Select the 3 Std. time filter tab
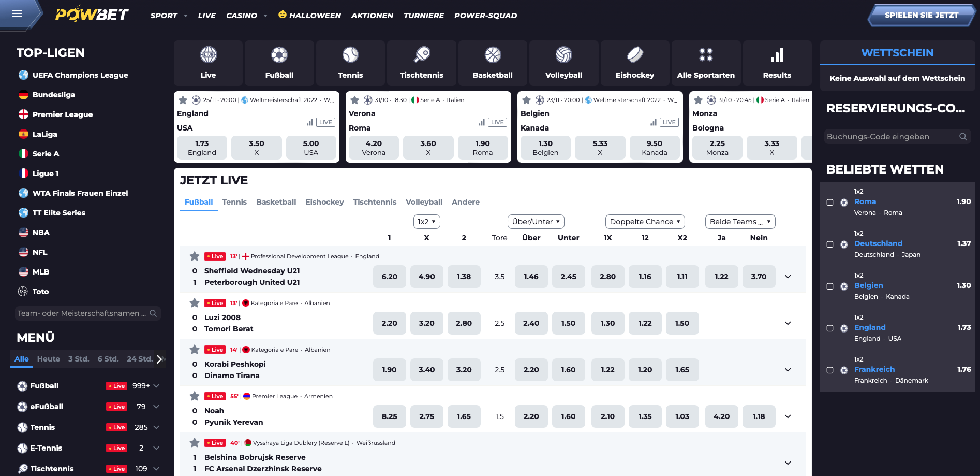Screen dimensions: 980x476 79,359
